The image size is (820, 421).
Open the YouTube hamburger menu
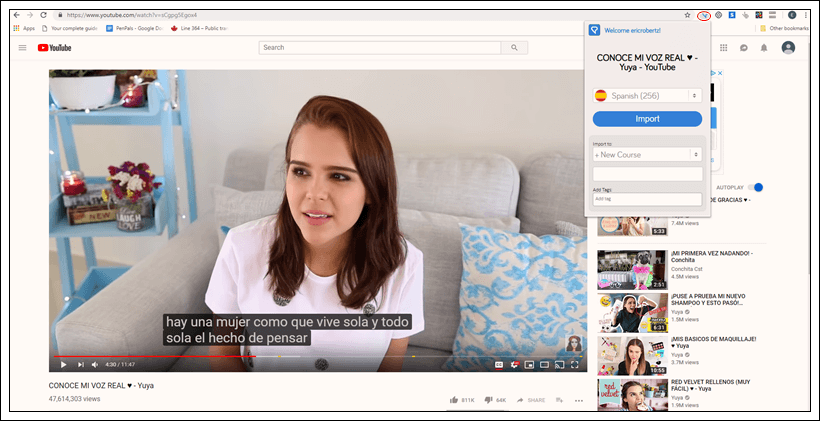tap(22, 48)
